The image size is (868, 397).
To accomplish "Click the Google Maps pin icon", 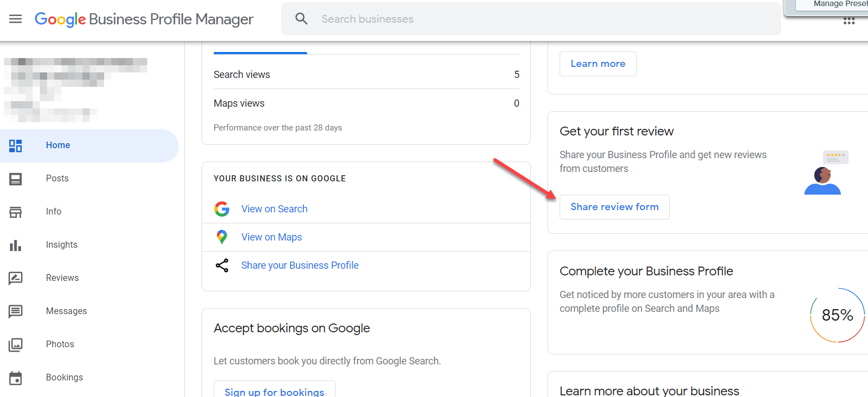I will [x=222, y=237].
